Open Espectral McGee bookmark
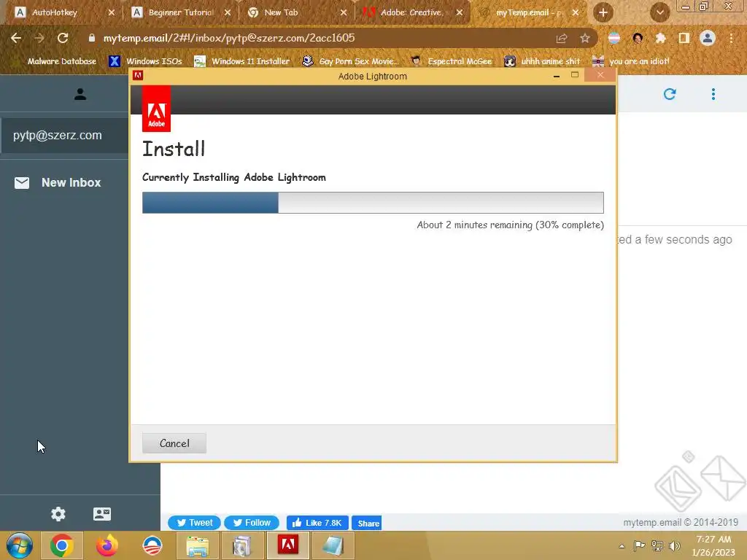747x560 pixels. (x=451, y=61)
